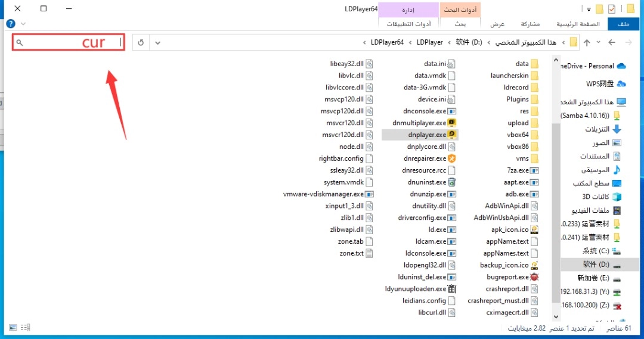Image resolution: width=644 pixels, height=339 pixels.
Task: Select file crashreport.dll
Action: point(512,289)
